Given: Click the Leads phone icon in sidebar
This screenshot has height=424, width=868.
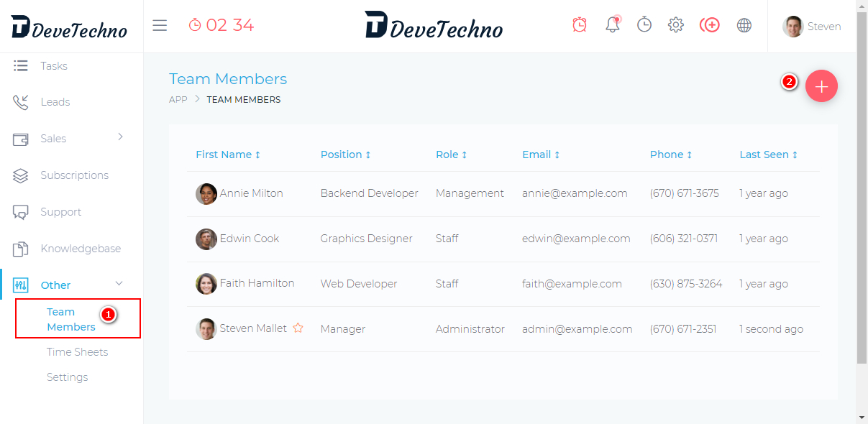Looking at the screenshot, I should click(21, 102).
